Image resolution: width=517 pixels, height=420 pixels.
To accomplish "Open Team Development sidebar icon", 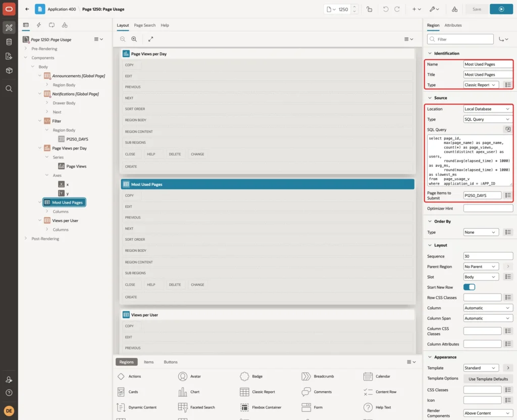I will pos(9,57).
